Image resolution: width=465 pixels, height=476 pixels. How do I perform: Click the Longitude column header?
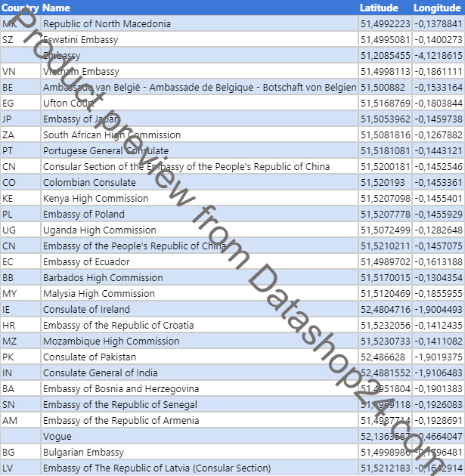point(439,8)
